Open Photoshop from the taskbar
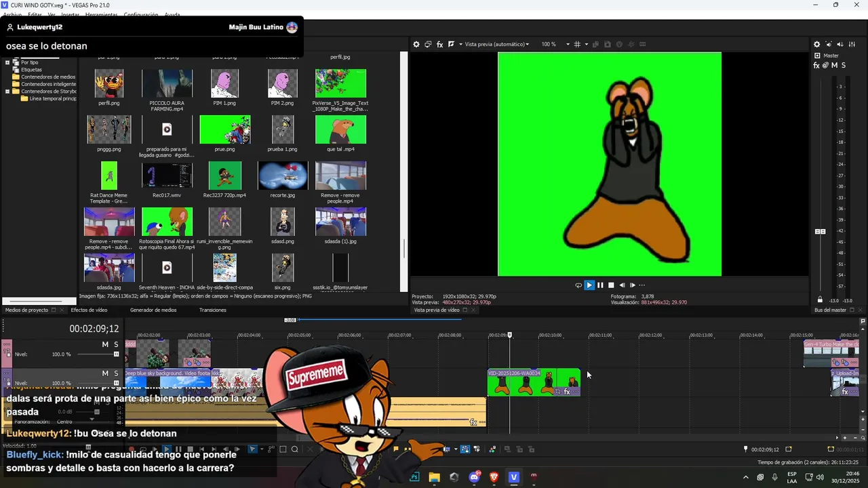The height and width of the screenshot is (488, 868). [x=414, y=477]
